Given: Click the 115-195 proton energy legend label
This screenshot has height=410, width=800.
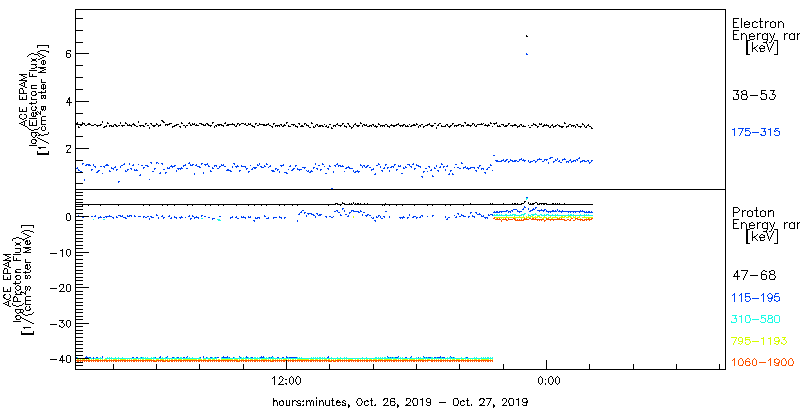Looking at the screenshot, I should [756, 298].
